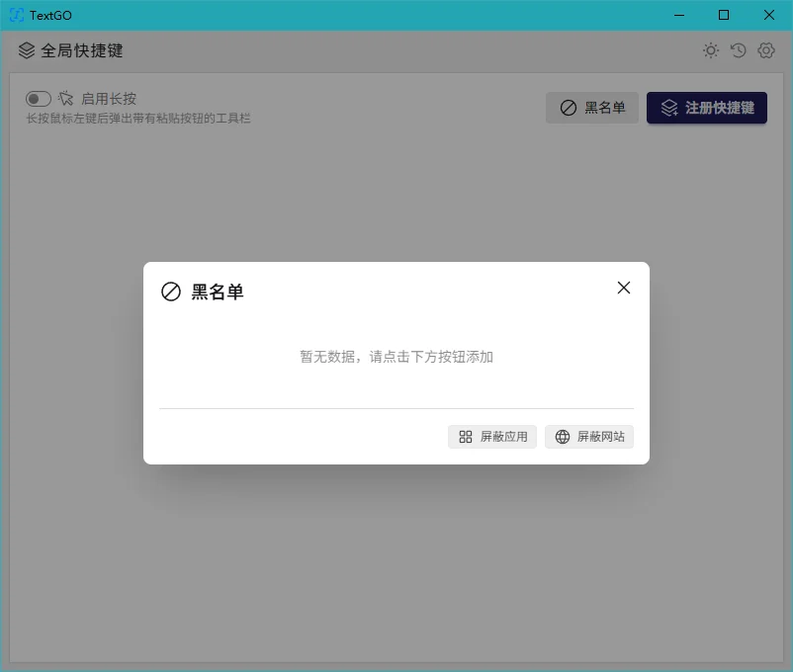Click the grid icon on 屏蔽应用 button
The width and height of the screenshot is (793, 672).
click(466, 437)
